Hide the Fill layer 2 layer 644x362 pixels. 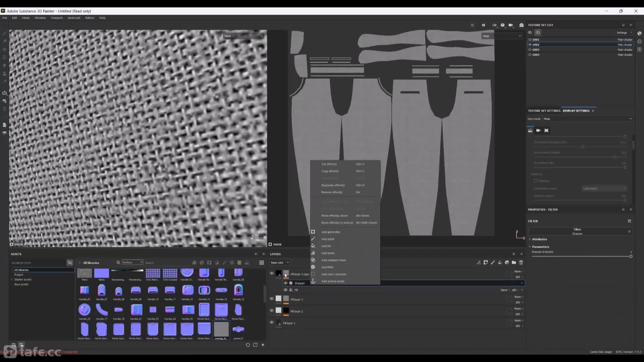(272, 310)
